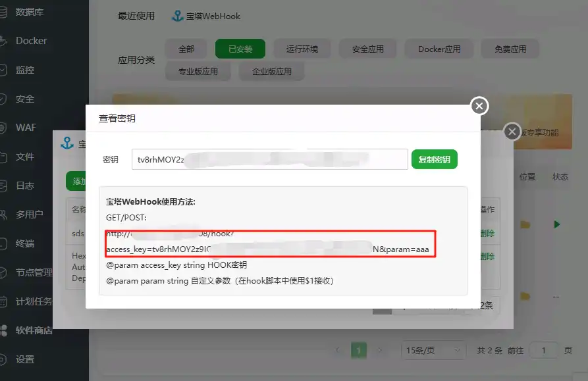Click the 数据库 database sidebar icon
588x381 pixels.
tap(3, 12)
